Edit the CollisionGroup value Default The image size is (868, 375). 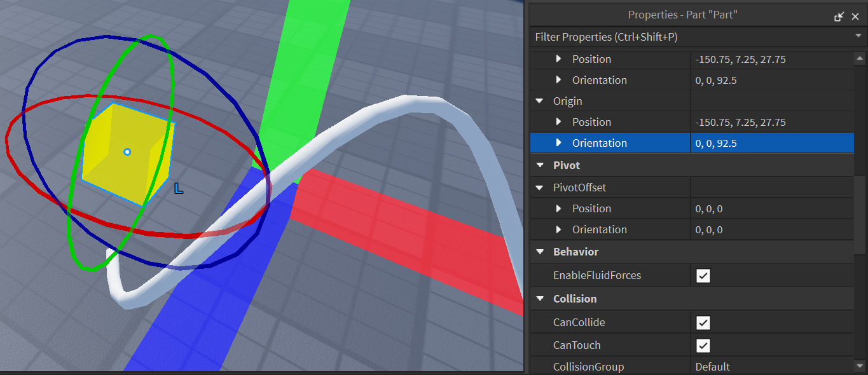(772, 367)
